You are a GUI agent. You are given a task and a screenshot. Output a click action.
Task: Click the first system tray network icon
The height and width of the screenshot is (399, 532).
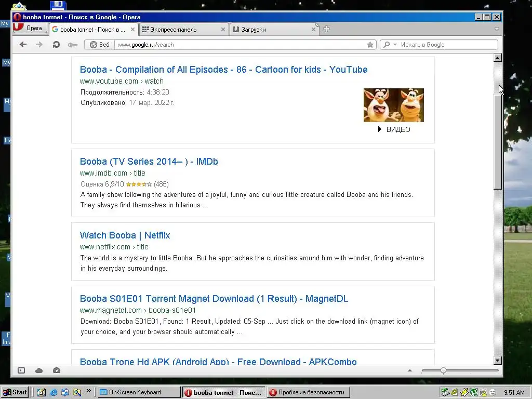coord(445,393)
